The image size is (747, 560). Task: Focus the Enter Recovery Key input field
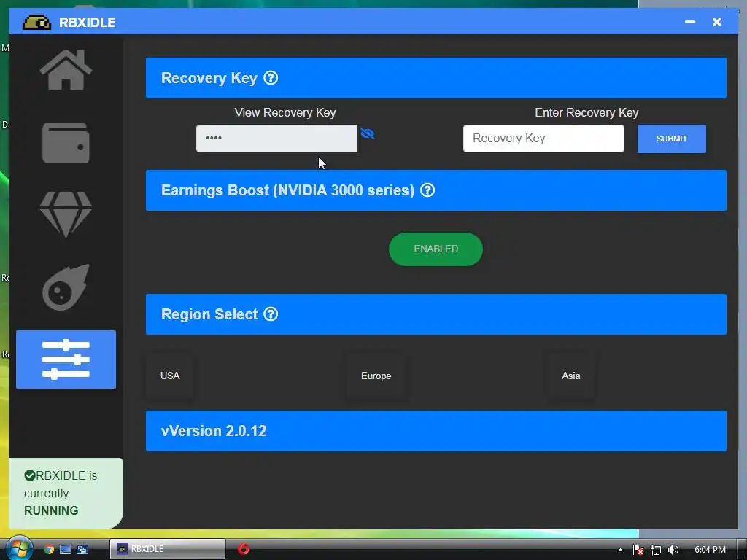tap(543, 139)
